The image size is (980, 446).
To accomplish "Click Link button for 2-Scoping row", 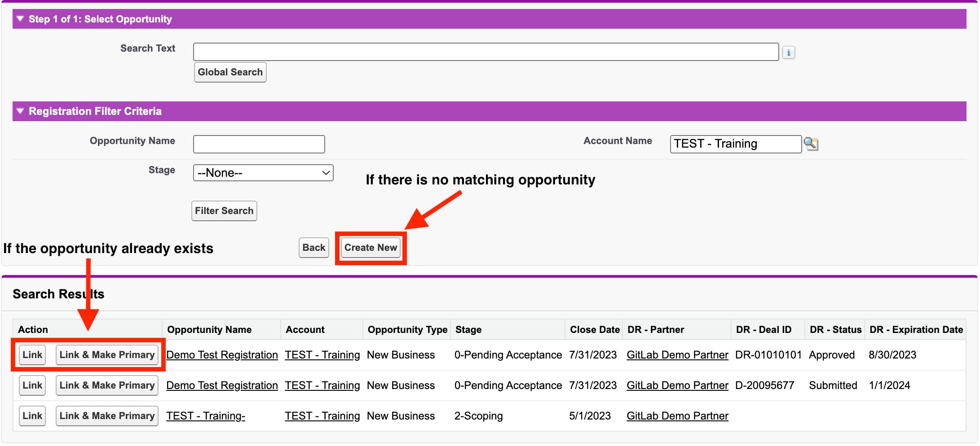I will click(32, 416).
